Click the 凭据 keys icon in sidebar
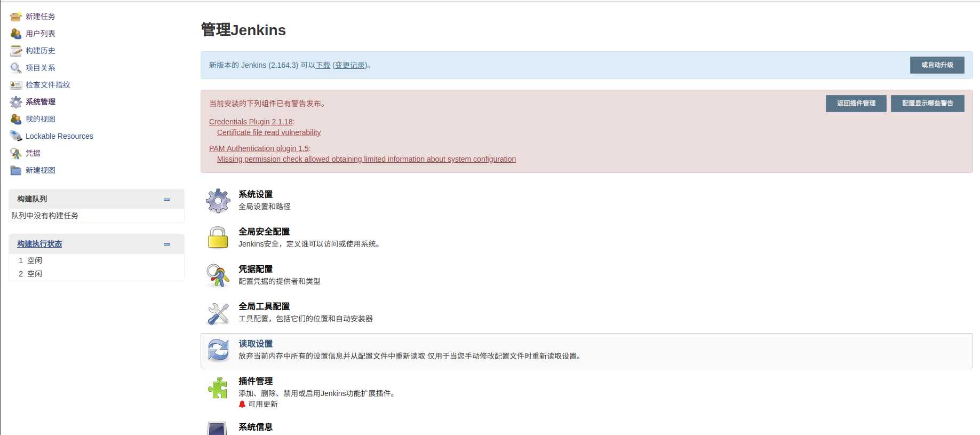This screenshot has width=980, height=435. click(16, 153)
